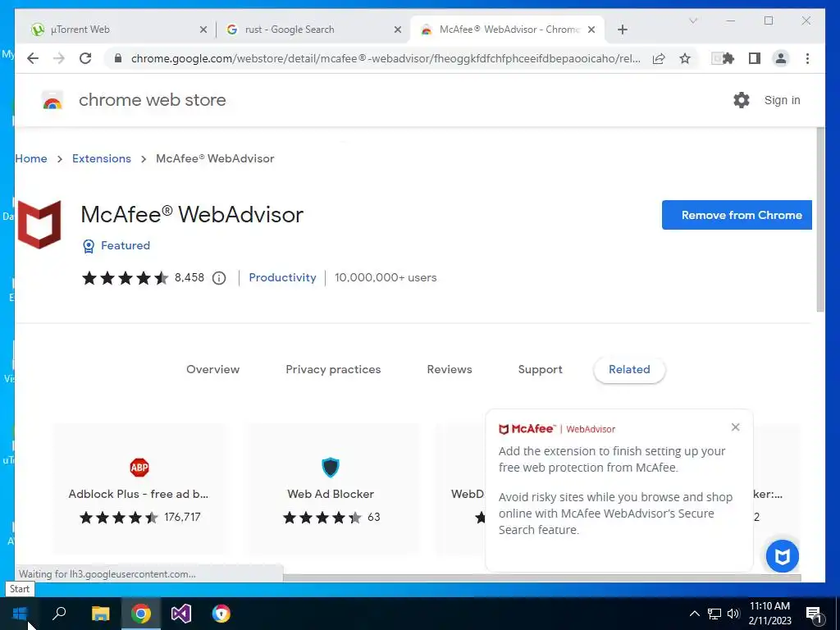Open the Chrome profile avatar

click(x=781, y=58)
